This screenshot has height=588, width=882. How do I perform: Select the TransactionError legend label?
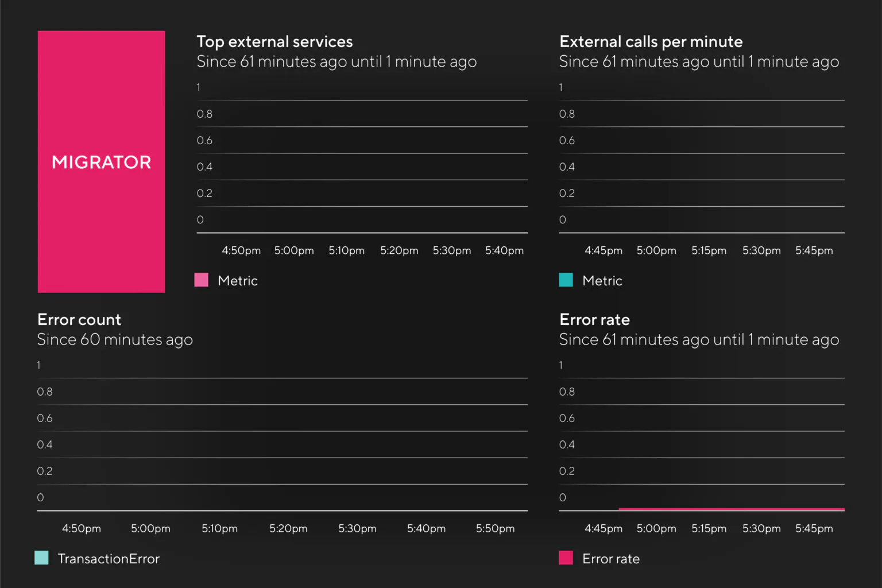click(109, 559)
